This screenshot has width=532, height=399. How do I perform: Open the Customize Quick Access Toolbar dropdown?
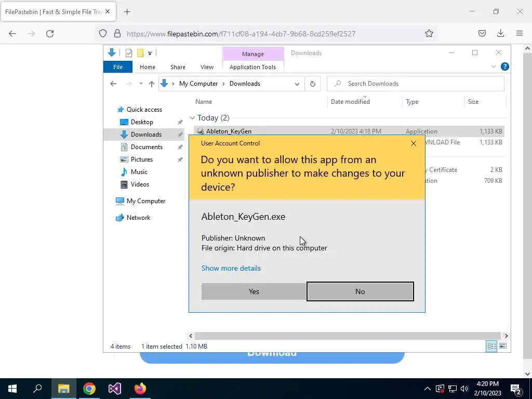pos(150,54)
